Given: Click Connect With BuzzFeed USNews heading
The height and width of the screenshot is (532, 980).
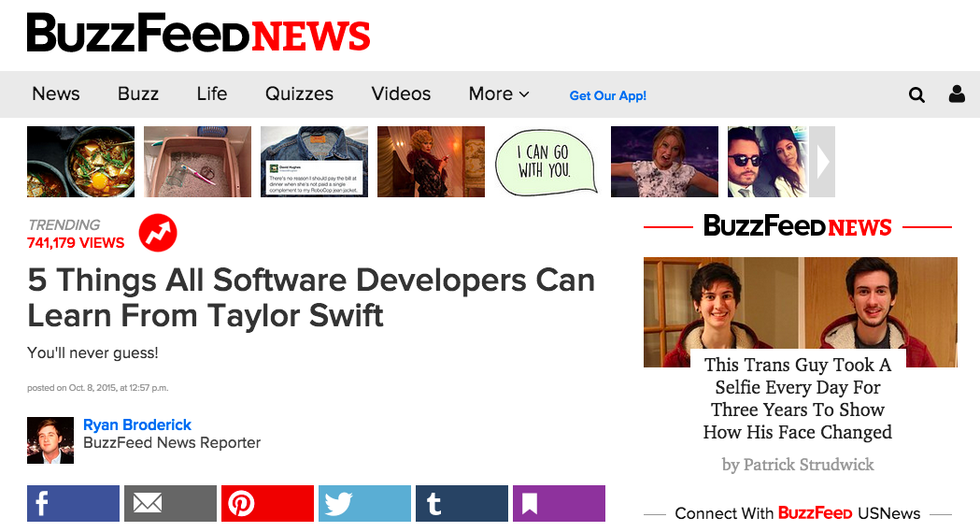Looking at the screenshot, I should [x=798, y=513].
